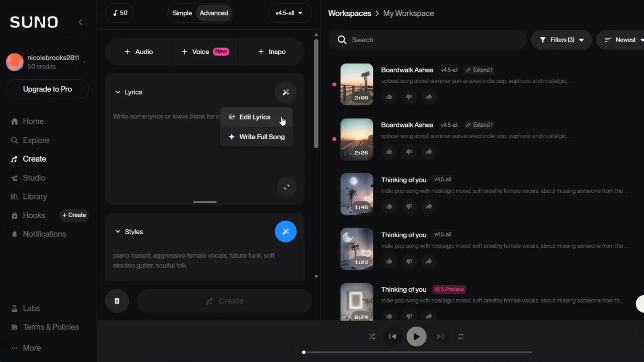644x362 pixels.
Task: Dislike the 1:48 Thinking of you song
Action: click(409, 206)
